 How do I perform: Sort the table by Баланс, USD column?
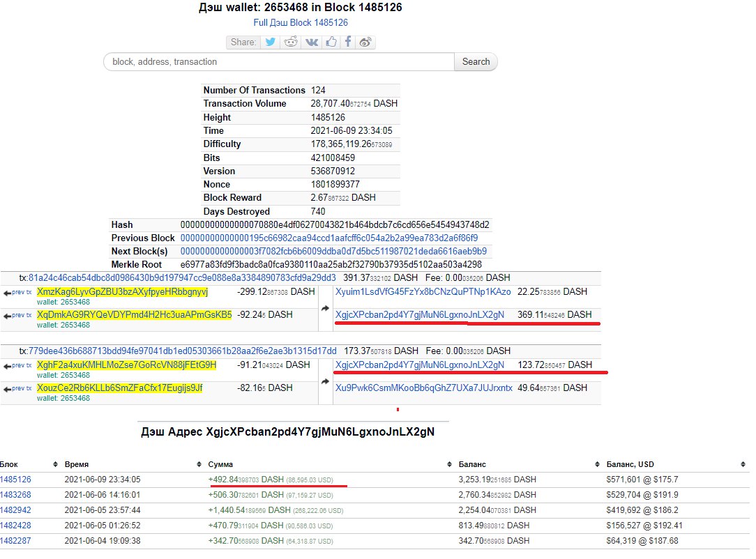[x=743, y=464]
